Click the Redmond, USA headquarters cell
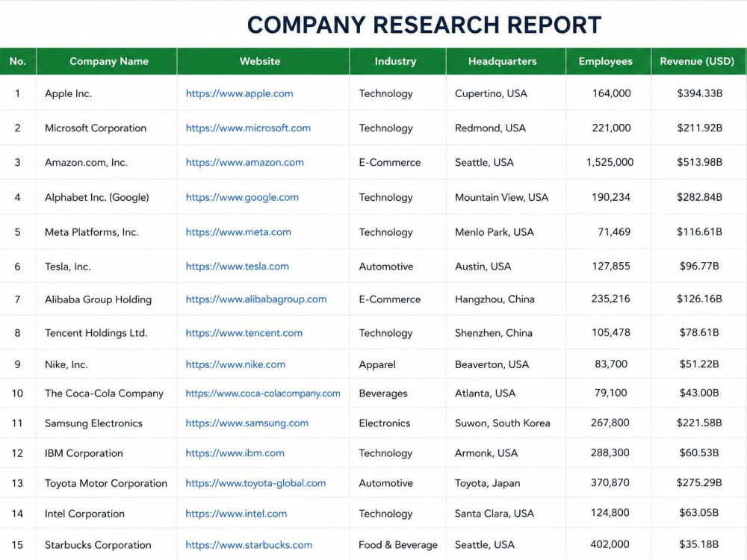 coord(506,128)
